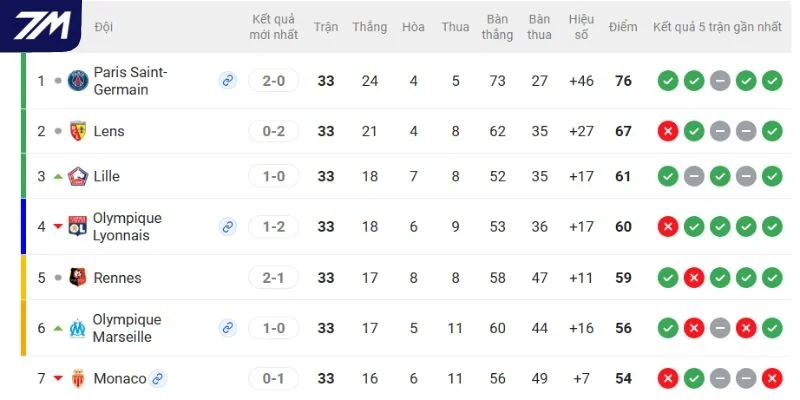Sort table by the Điểm column header
Viewport: 800px width, 400px height.
coord(623,27)
